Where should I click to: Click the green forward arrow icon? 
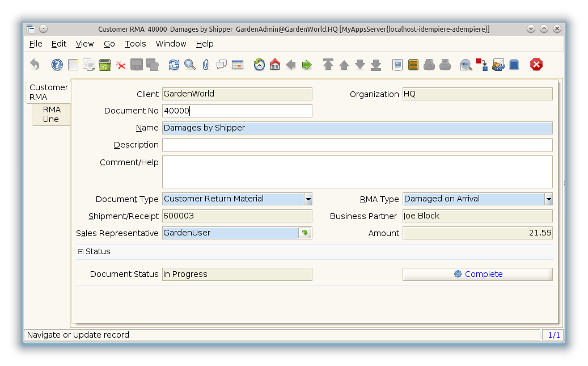click(307, 65)
